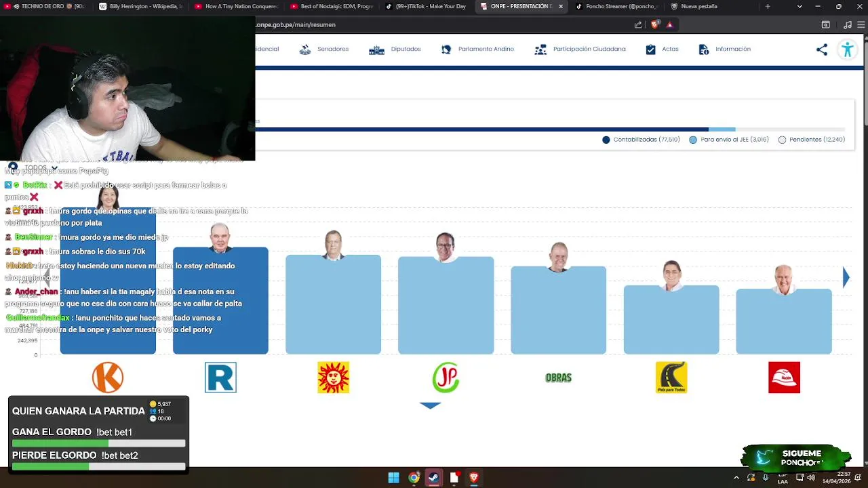
Task: Toggle the browser sidebar panel icon
Action: (x=825, y=24)
